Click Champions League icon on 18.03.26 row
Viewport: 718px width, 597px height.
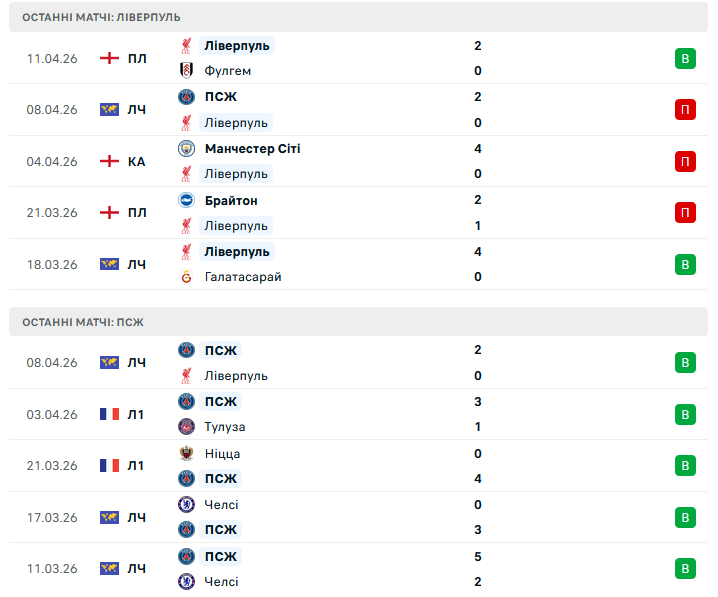pos(109,264)
